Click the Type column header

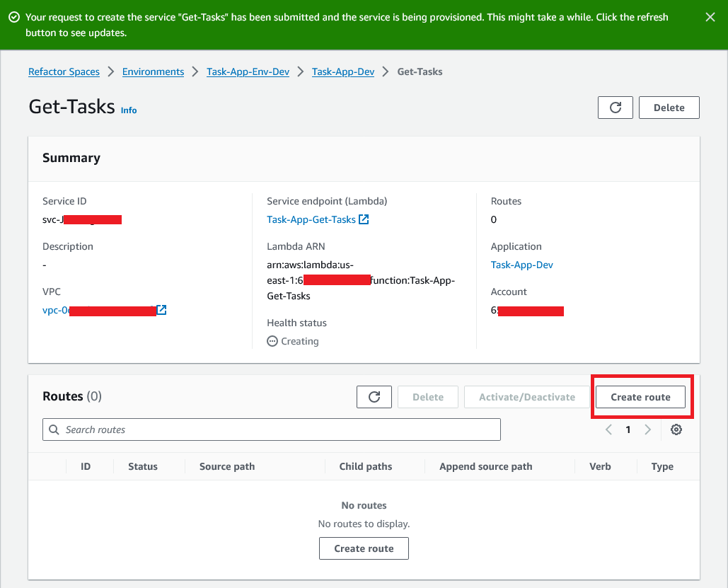[662, 466]
